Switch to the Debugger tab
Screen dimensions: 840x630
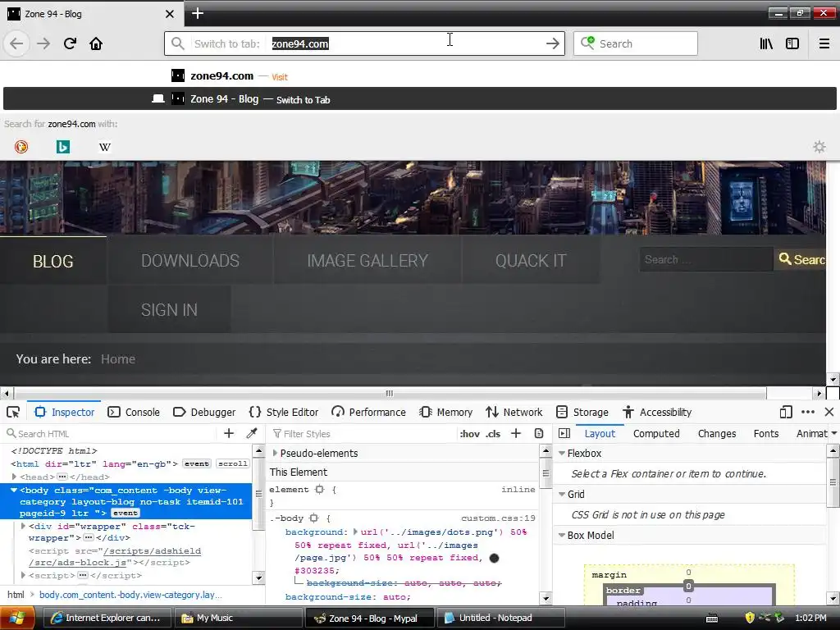tap(204, 412)
